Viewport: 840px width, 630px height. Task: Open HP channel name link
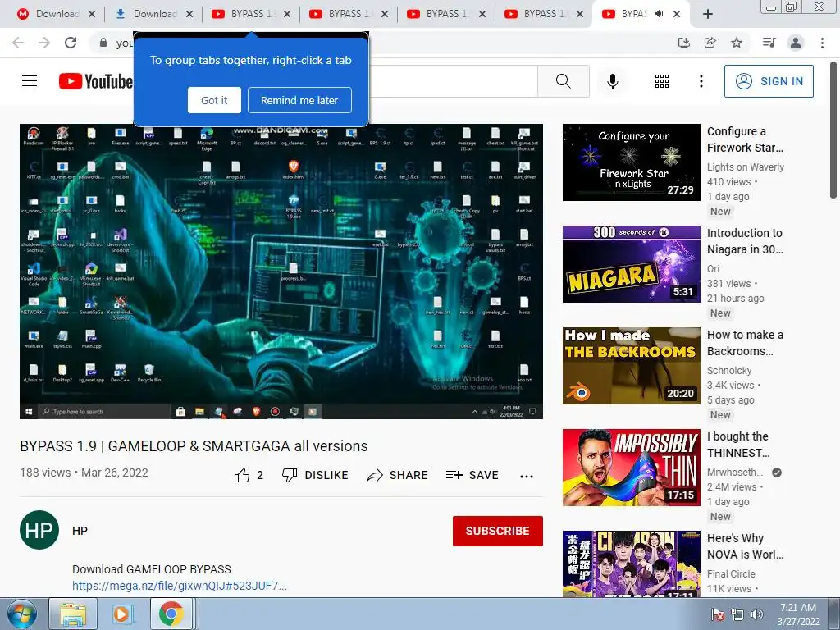pos(80,531)
